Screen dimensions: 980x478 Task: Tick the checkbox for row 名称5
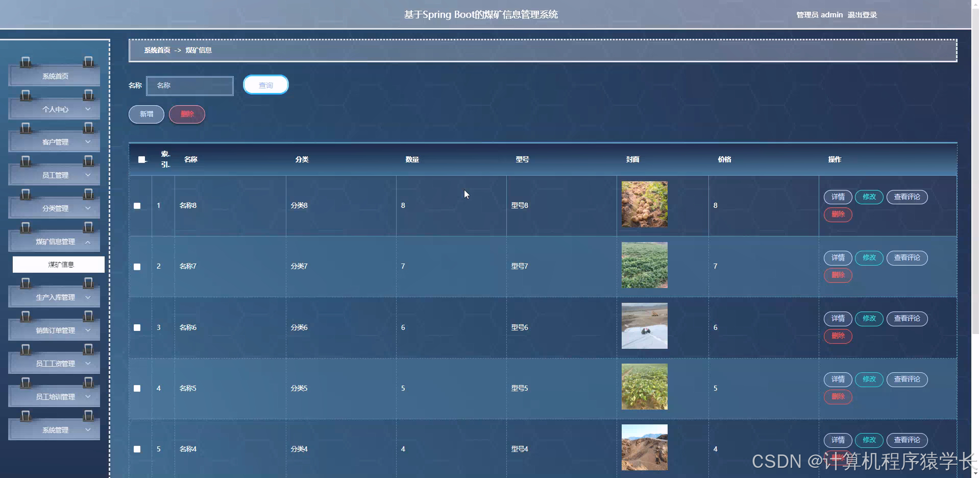(x=137, y=388)
